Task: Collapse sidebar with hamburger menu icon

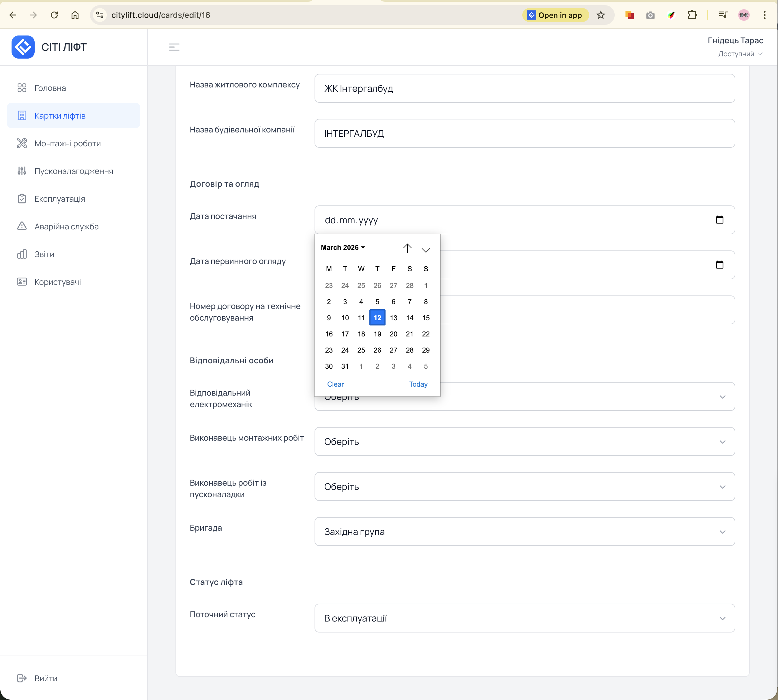Action: tap(174, 47)
